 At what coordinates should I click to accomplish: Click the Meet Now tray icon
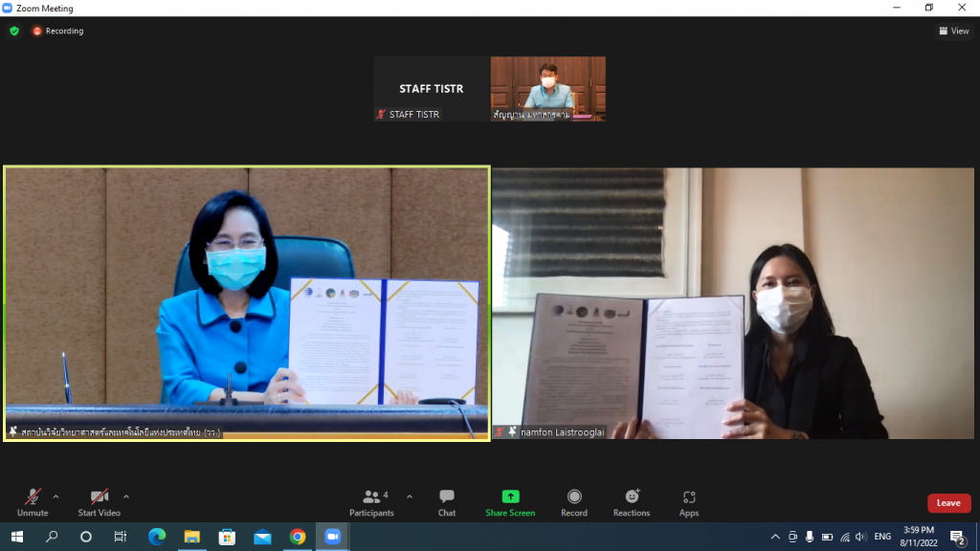point(792,537)
